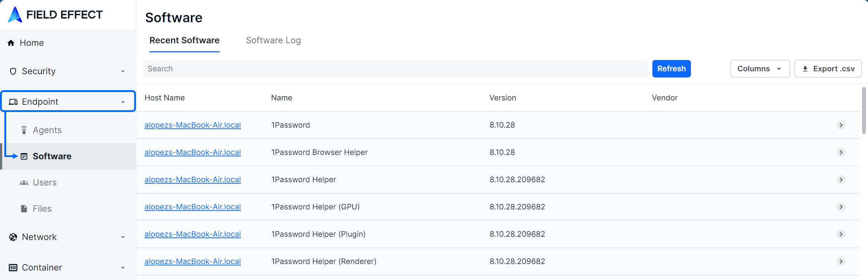Open host link in 1Password Helper 8.10.28.209682 row
The image size is (868, 280).
(193, 180)
